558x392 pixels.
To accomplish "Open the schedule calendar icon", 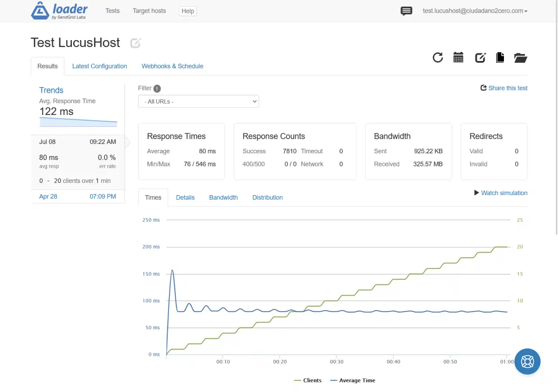I will click(458, 57).
